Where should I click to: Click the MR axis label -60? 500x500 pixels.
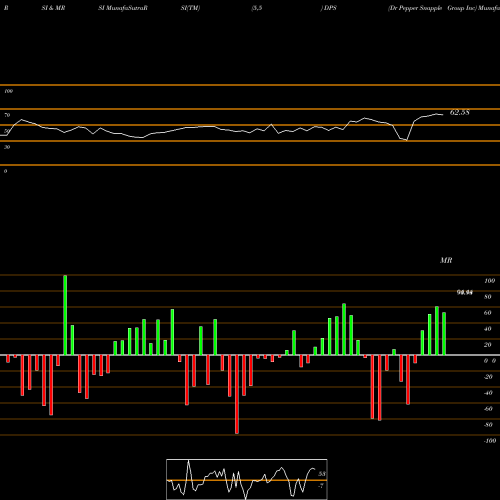[488, 409]
